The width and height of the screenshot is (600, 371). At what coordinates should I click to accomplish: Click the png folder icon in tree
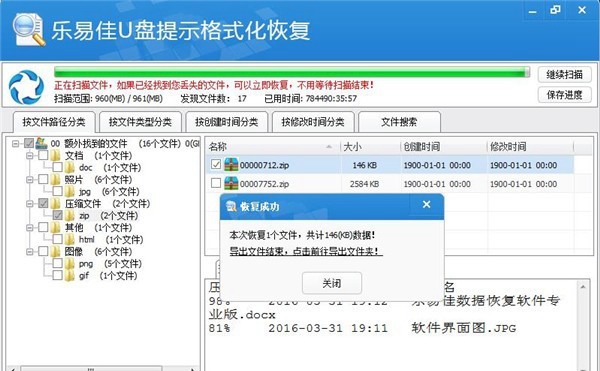point(70,264)
